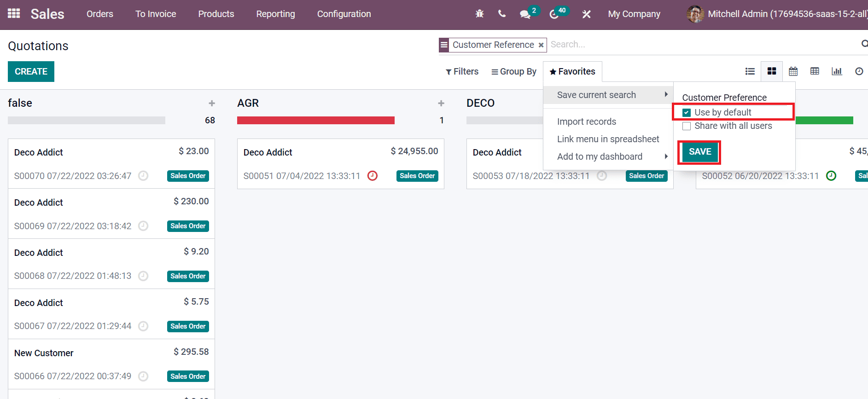
Task: Click the green activity clock on S00052
Action: pos(831,176)
